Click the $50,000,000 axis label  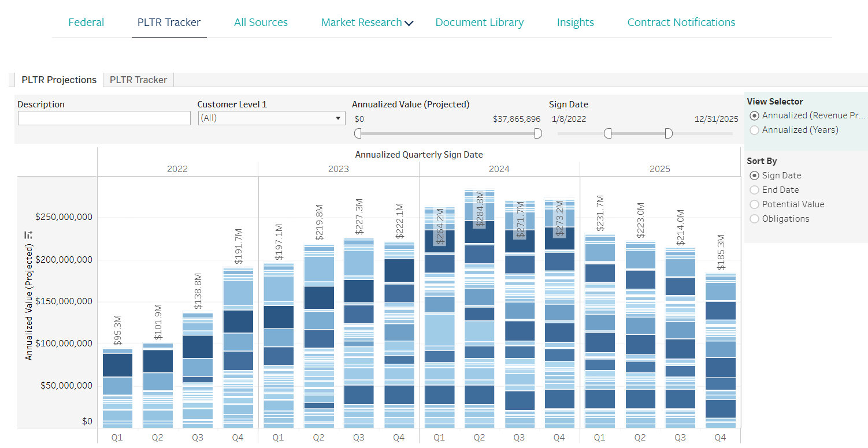pyautogui.click(x=66, y=386)
